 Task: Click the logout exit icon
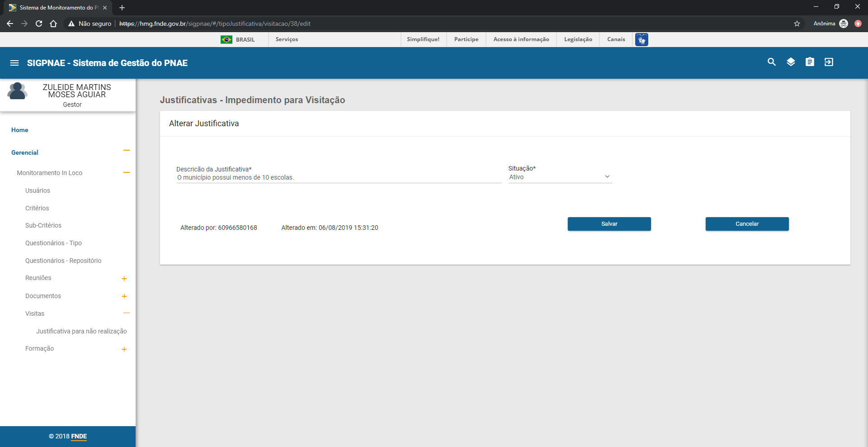click(x=828, y=62)
